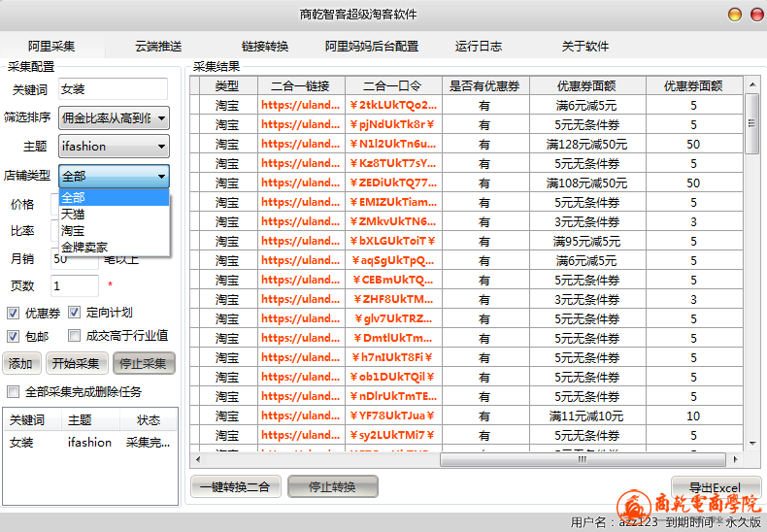Click the ￥N1l2UkTn6u token cell

point(393,145)
